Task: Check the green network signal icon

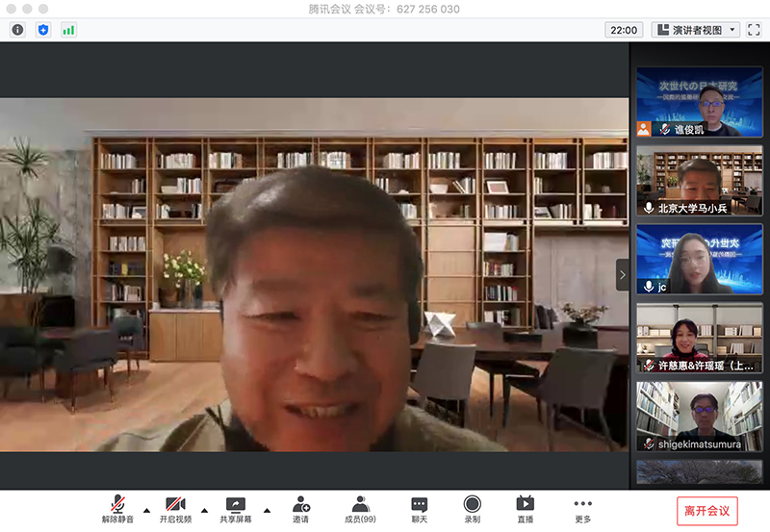Action: pyautogui.click(x=68, y=30)
